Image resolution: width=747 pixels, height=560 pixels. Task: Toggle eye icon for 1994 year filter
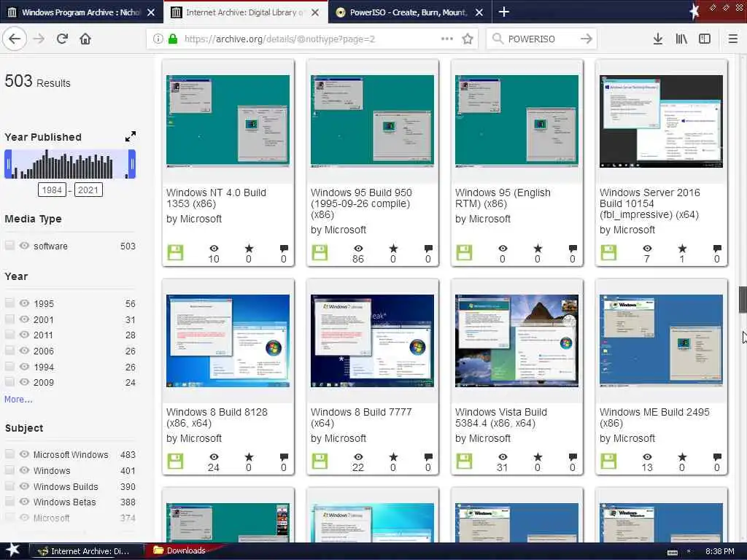pos(24,367)
